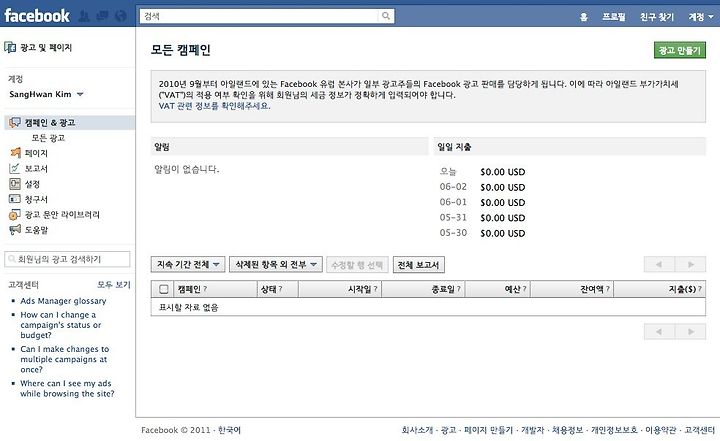Click the 보고서 chart icon
This screenshot has width=720, height=441.
tap(15, 168)
